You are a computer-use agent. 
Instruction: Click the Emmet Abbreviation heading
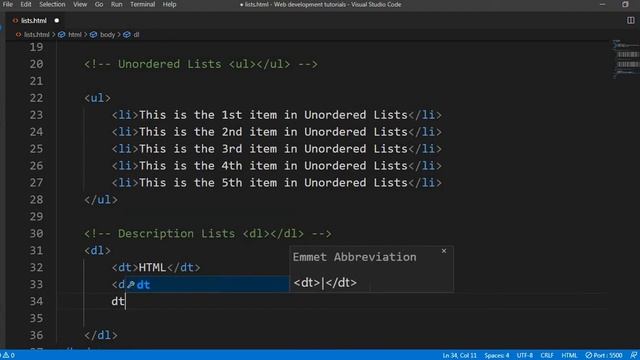point(355,257)
